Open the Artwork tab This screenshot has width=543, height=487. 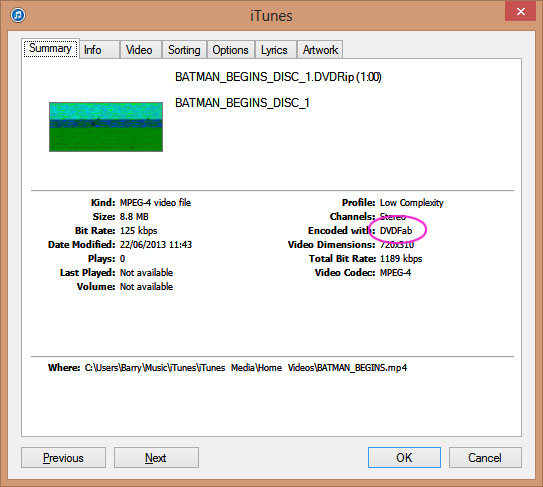coord(320,50)
